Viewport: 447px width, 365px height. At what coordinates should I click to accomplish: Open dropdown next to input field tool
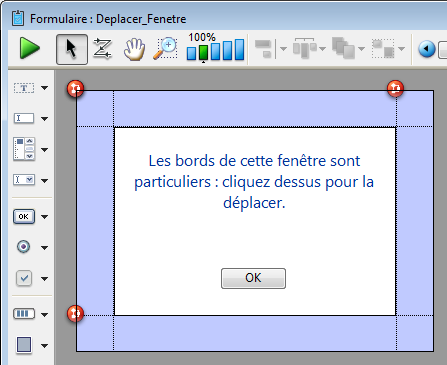click(x=45, y=119)
